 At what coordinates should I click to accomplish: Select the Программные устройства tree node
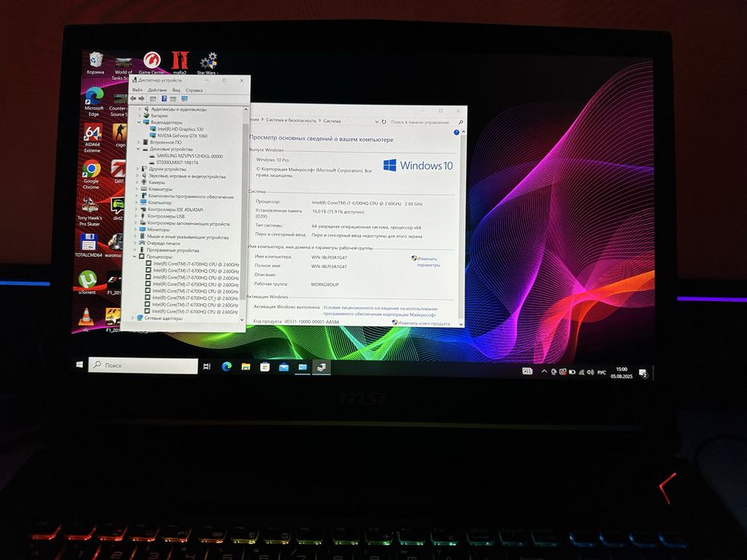[169, 250]
